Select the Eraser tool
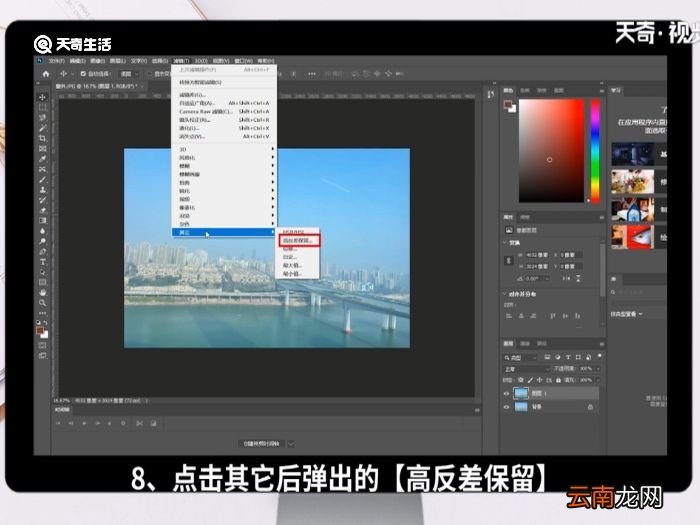The width and height of the screenshot is (700, 525). tap(42, 210)
